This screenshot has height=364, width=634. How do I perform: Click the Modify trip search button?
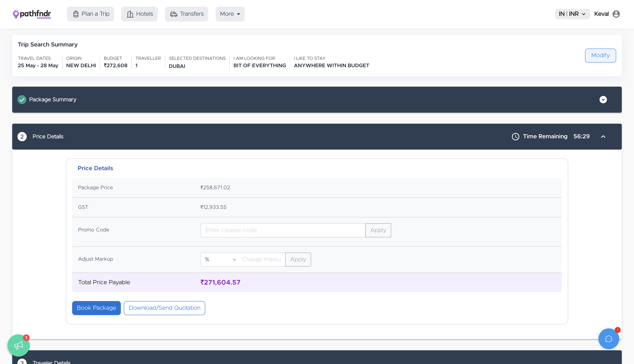600,55
